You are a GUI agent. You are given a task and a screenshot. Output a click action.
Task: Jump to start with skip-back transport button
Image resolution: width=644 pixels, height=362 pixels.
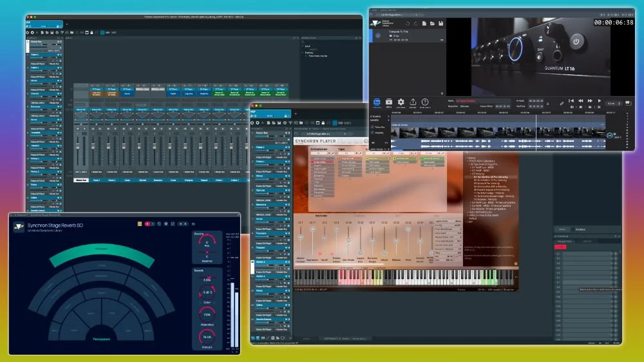[571, 100]
